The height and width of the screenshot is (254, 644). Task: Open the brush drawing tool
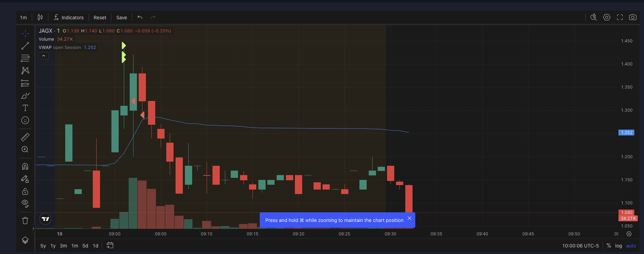click(x=25, y=96)
